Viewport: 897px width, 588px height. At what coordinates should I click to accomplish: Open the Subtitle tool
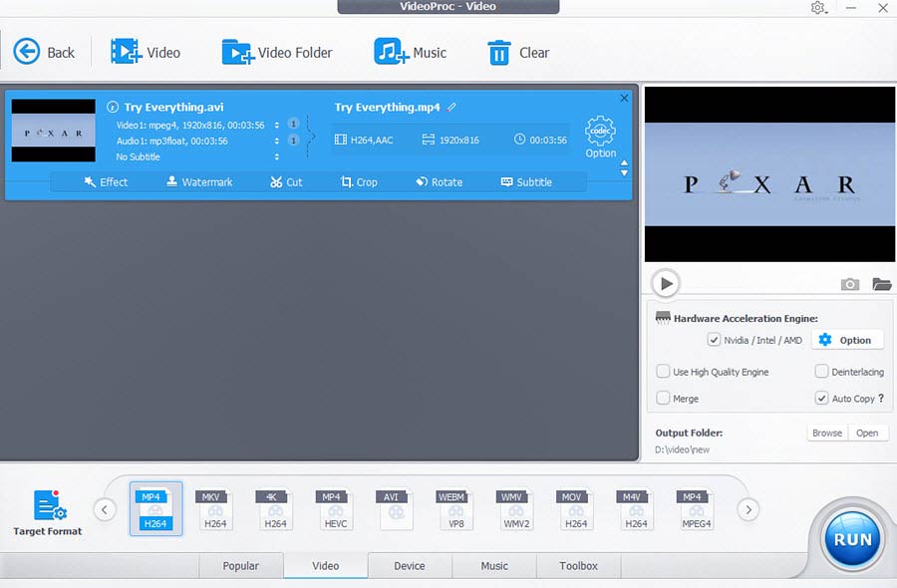tap(526, 182)
